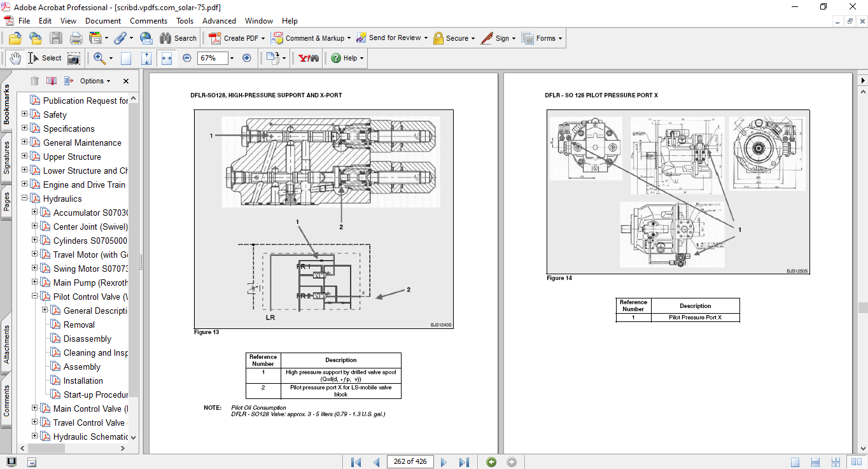Click Yahoo search toolbar icon

(309, 58)
